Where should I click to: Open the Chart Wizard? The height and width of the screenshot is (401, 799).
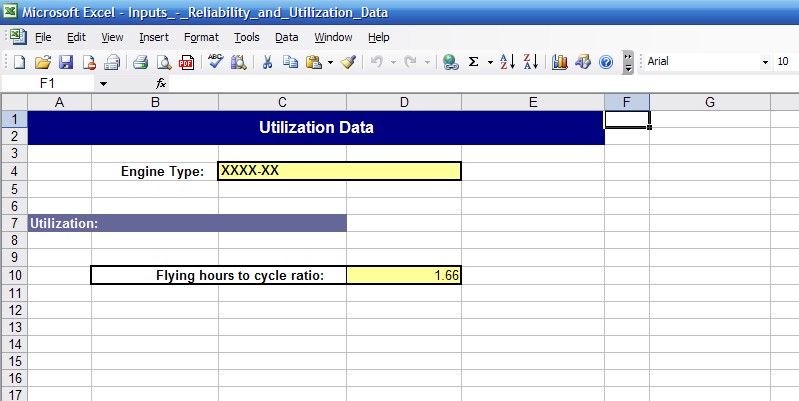point(559,62)
